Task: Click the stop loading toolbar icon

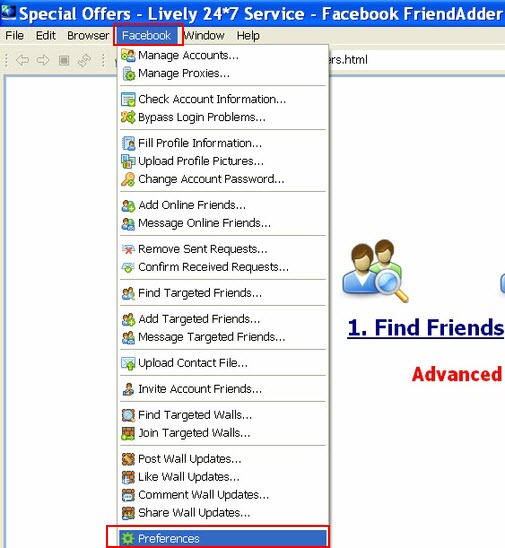Action: [x=64, y=60]
